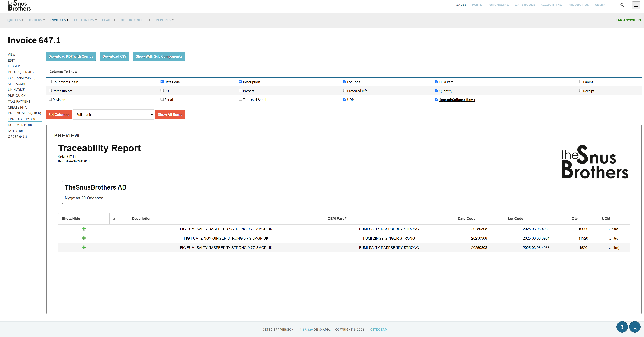Click the Cetec ERP footer link
The height and width of the screenshot is (337, 644).
point(379,330)
